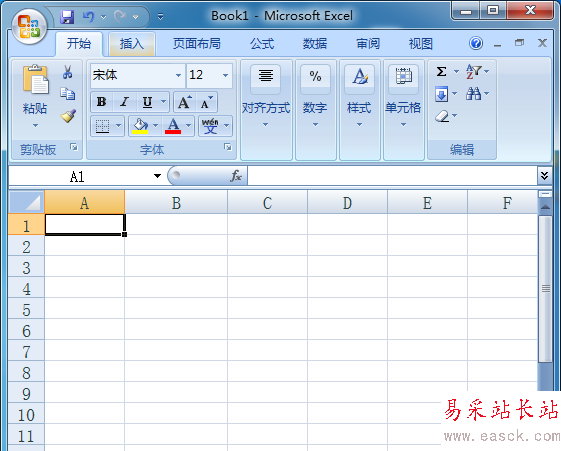Open the undo history dropdown arrow

click(103, 17)
